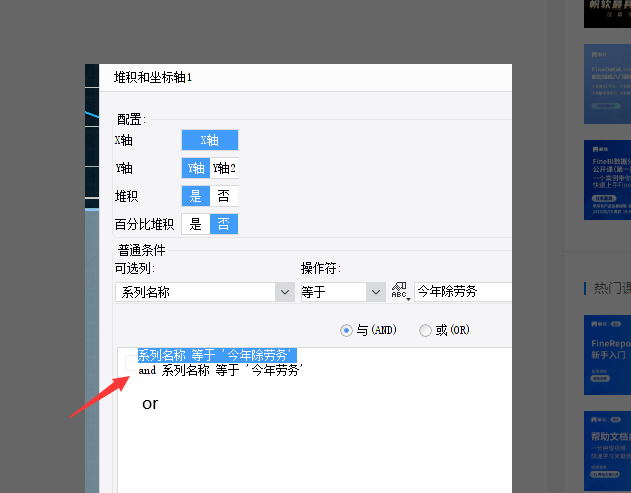Select condition and 系列名称 等于 '今年劳务'

tap(221, 370)
